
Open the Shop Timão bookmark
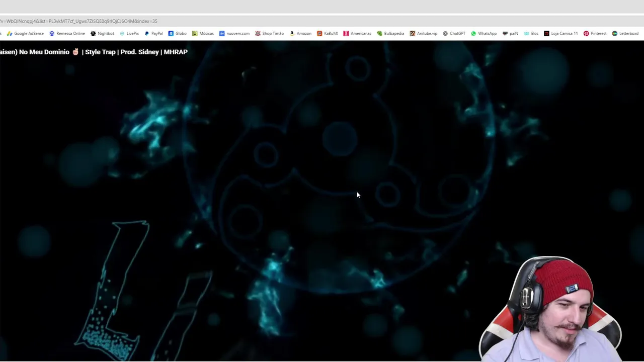(269, 34)
